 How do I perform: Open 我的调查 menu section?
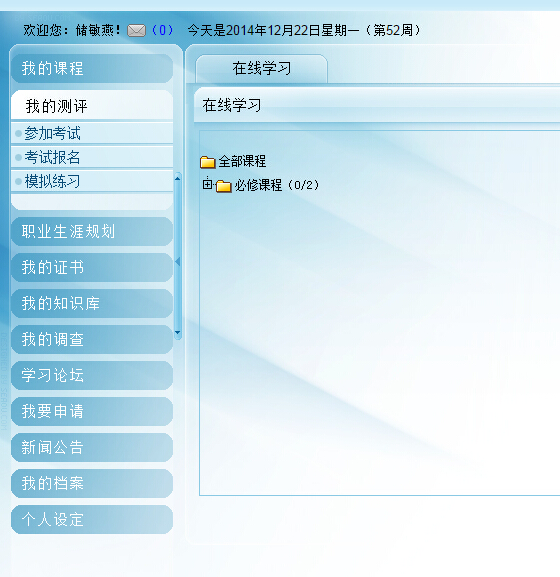(x=92, y=339)
